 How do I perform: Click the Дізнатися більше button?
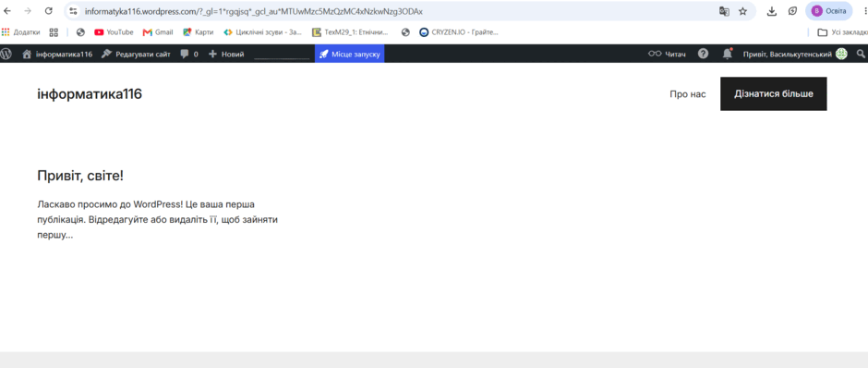773,93
